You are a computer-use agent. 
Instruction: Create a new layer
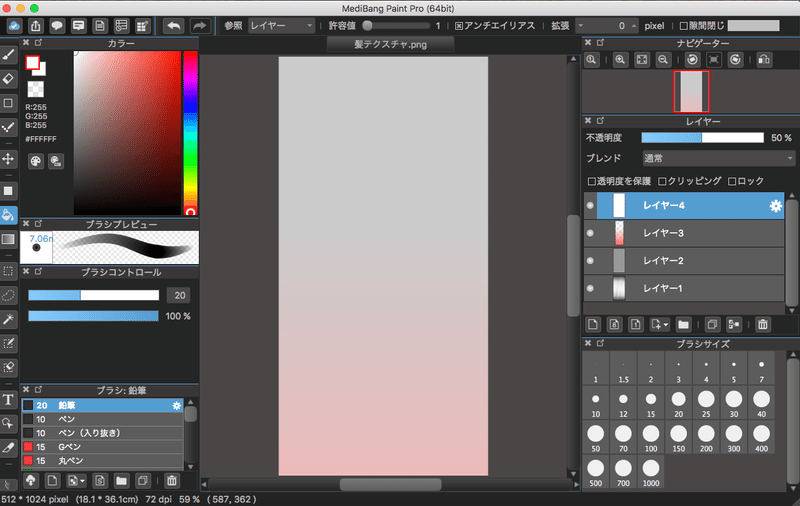pyautogui.click(x=593, y=324)
